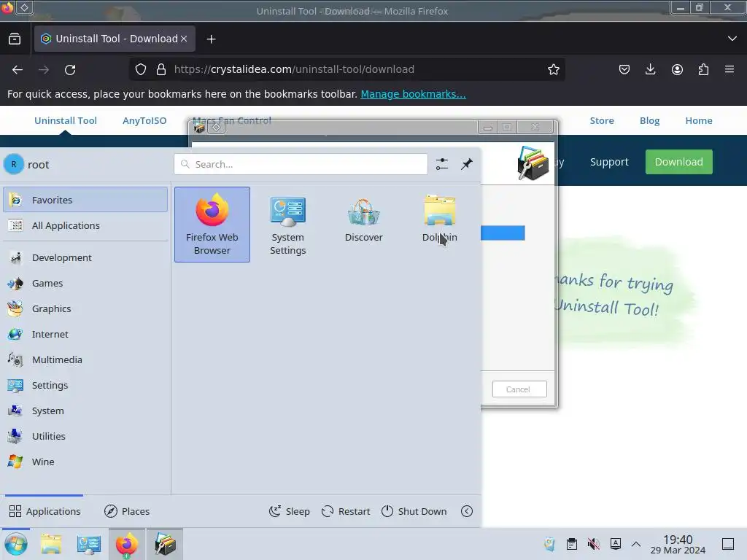Switch to Uninstall Tool installer in taskbar

coord(165,544)
